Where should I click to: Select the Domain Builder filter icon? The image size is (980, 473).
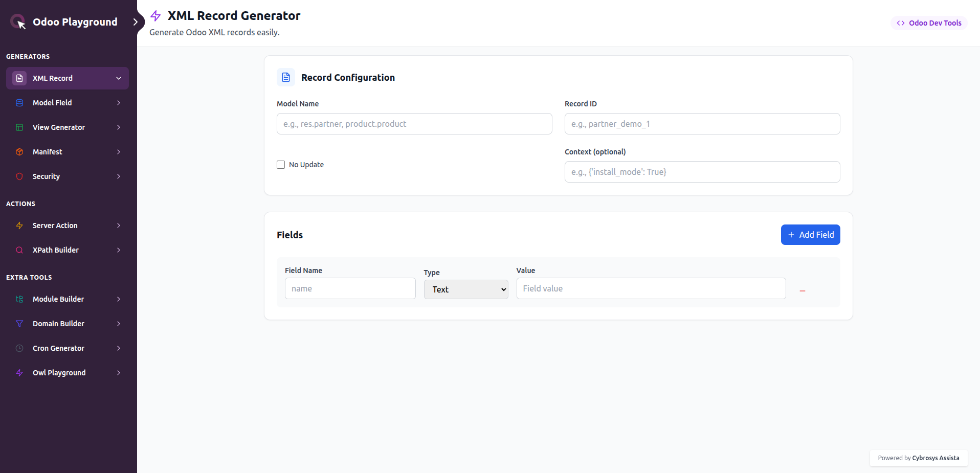[19, 323]
